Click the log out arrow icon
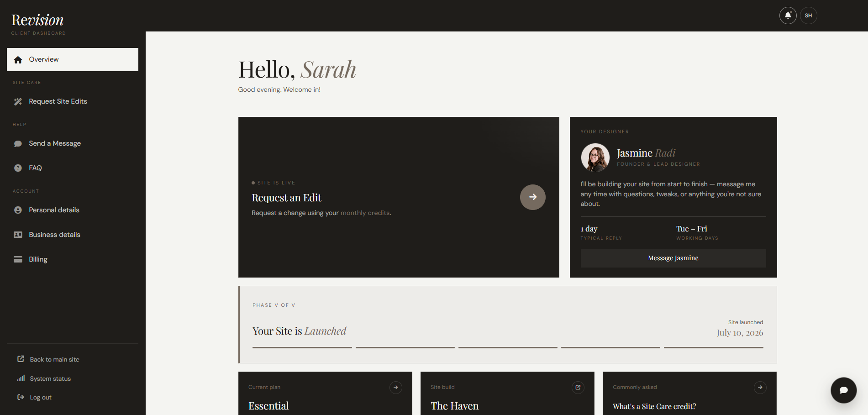 tap(21, 397)
